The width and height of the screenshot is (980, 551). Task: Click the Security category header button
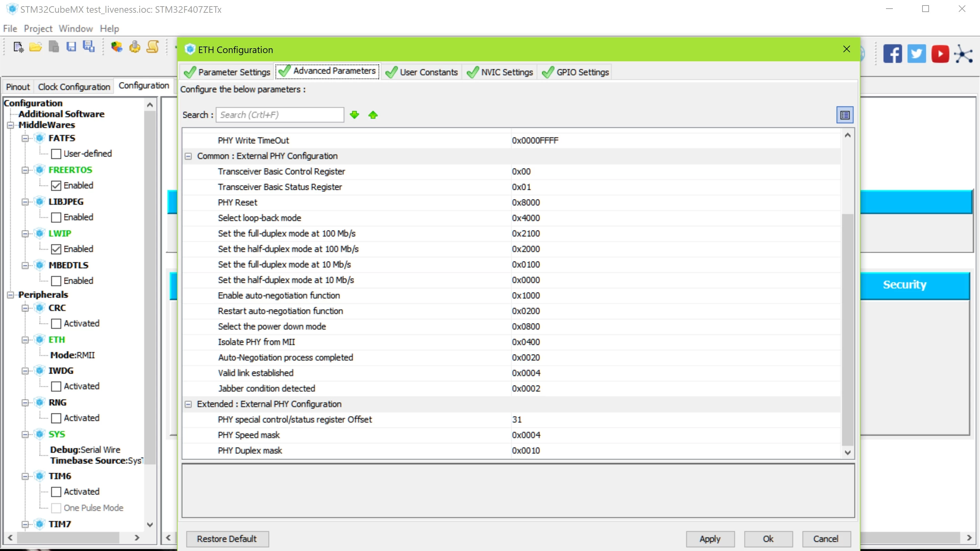914,285
